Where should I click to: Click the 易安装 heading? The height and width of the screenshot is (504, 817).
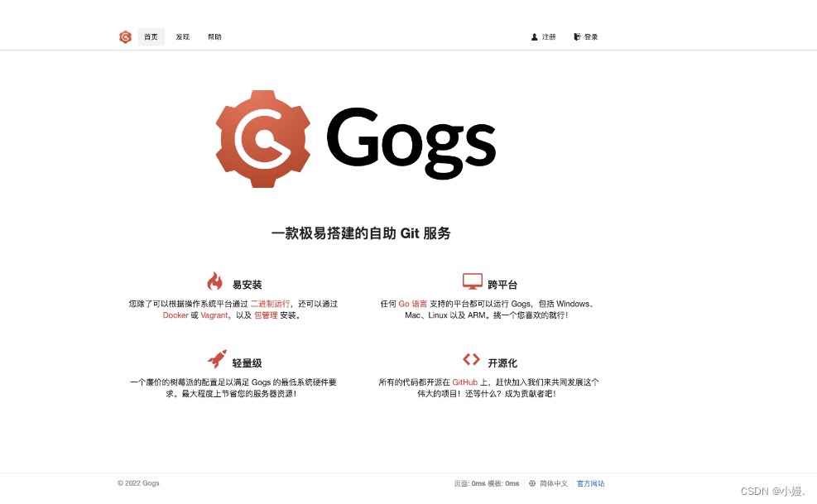click(247, 285)
